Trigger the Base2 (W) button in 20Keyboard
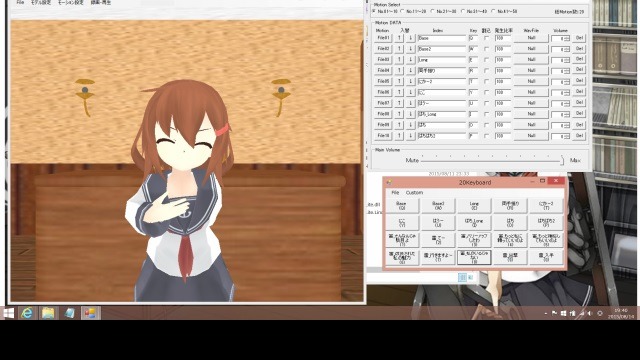Screen dimensions: 640x360 [438, 205]
